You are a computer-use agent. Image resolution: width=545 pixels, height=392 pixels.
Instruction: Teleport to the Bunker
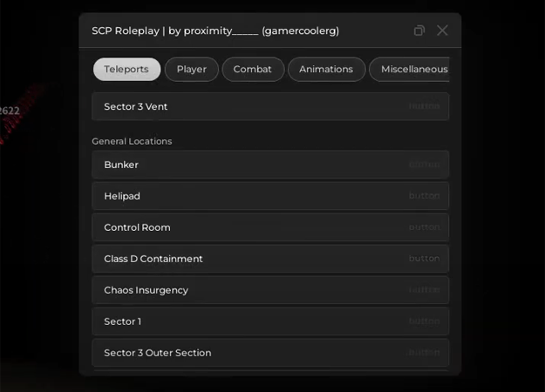[x=270, y=165]
